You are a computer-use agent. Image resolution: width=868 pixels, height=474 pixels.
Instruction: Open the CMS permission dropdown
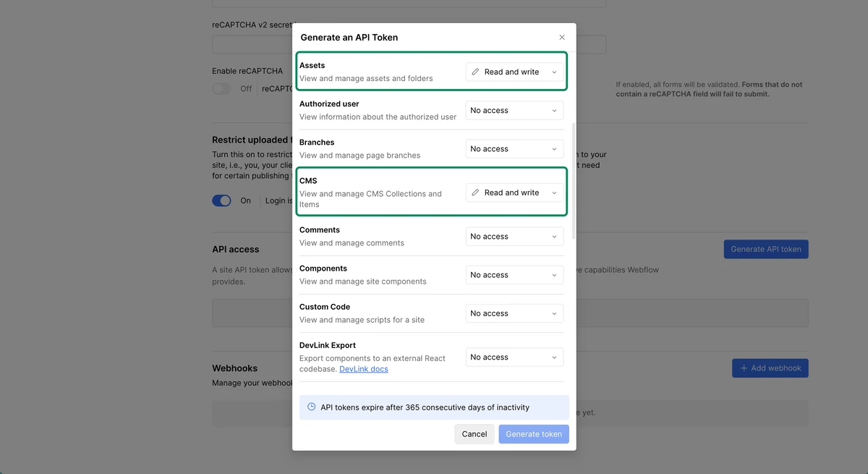coord(514,192)
